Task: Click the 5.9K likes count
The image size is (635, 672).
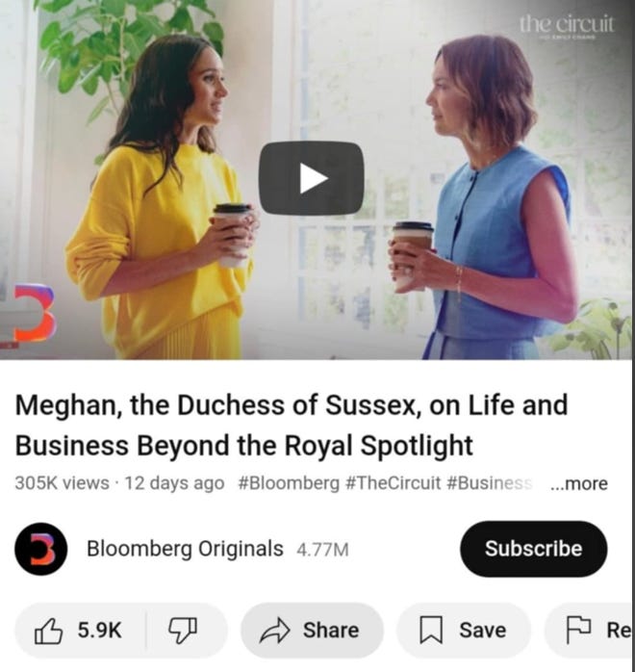Action: [x=99, y=631]
